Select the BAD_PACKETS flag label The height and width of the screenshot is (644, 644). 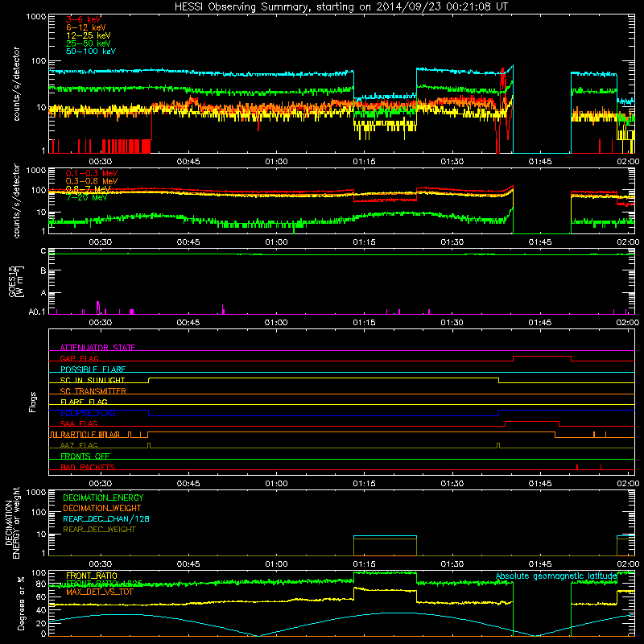88,467
